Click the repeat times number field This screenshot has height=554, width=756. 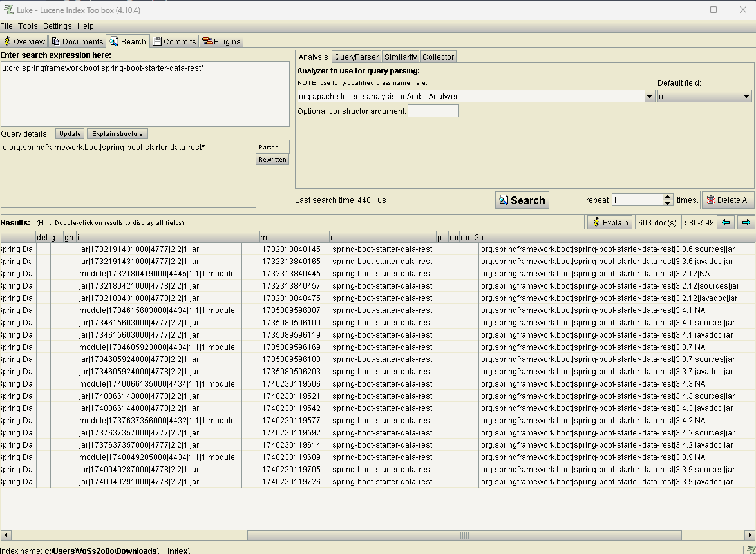point(638,200)
